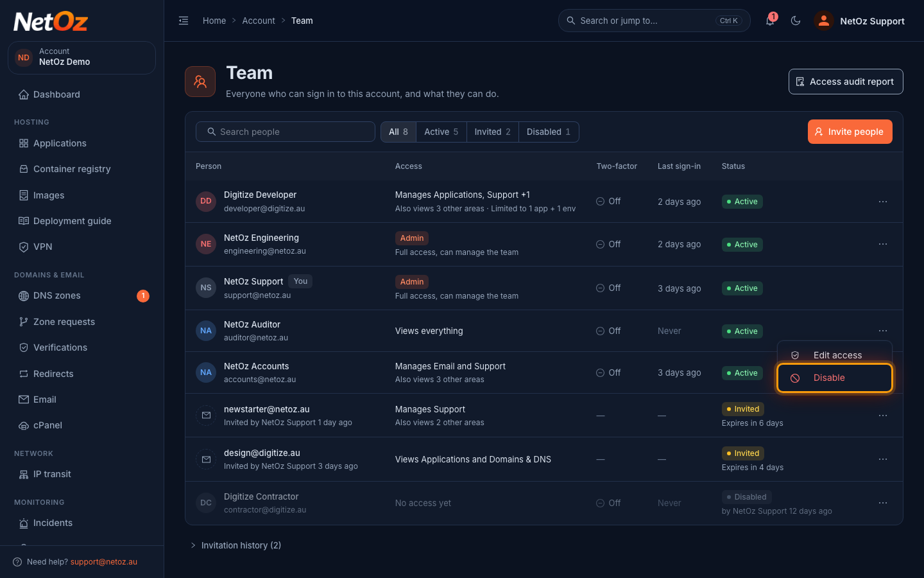This screenshot has height=578, width=924.
Task: Click help question mark icon
Action: point(17,562)
